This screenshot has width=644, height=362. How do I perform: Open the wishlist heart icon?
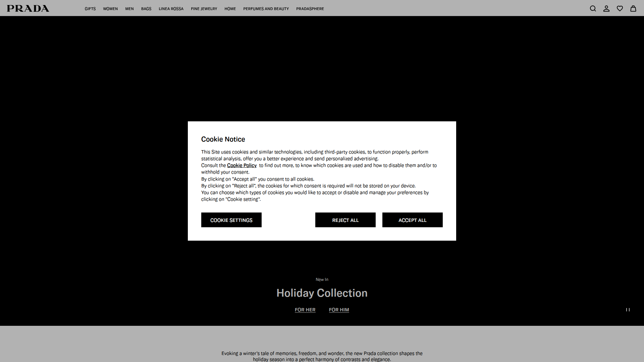pos(620,8)
